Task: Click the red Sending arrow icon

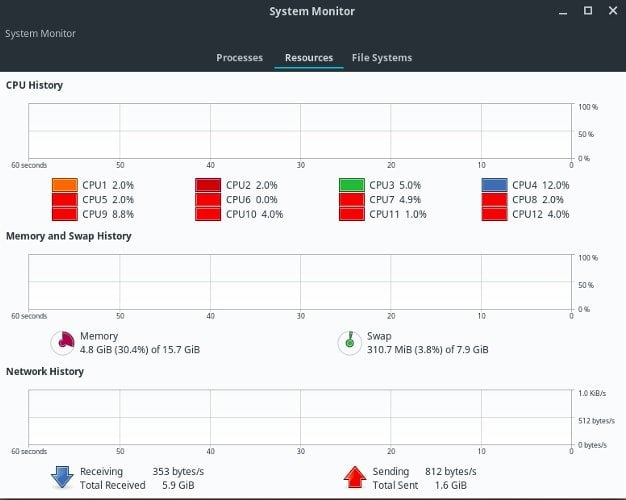Action: [355, 477]
